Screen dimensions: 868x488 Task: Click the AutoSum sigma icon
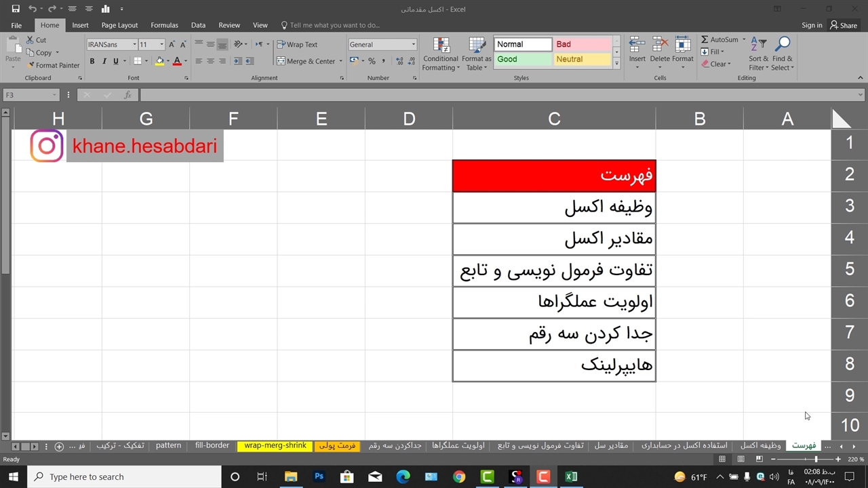click(705, 39)
